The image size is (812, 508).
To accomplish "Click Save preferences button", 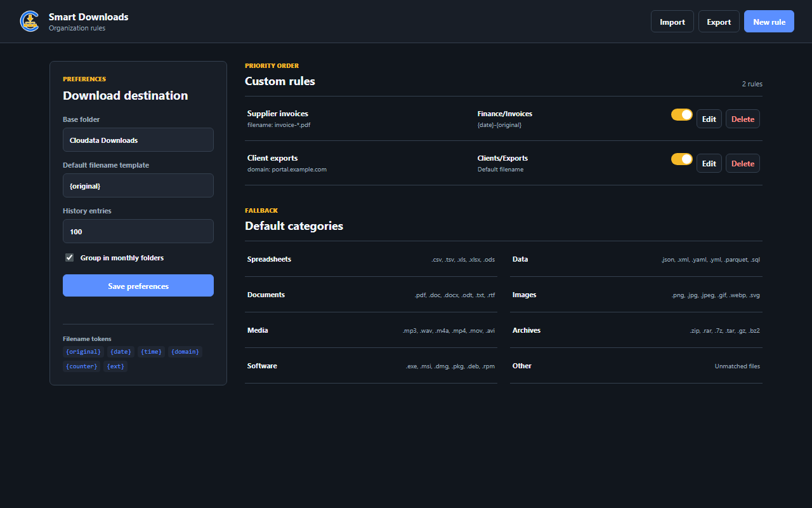I will coord(138,286).
